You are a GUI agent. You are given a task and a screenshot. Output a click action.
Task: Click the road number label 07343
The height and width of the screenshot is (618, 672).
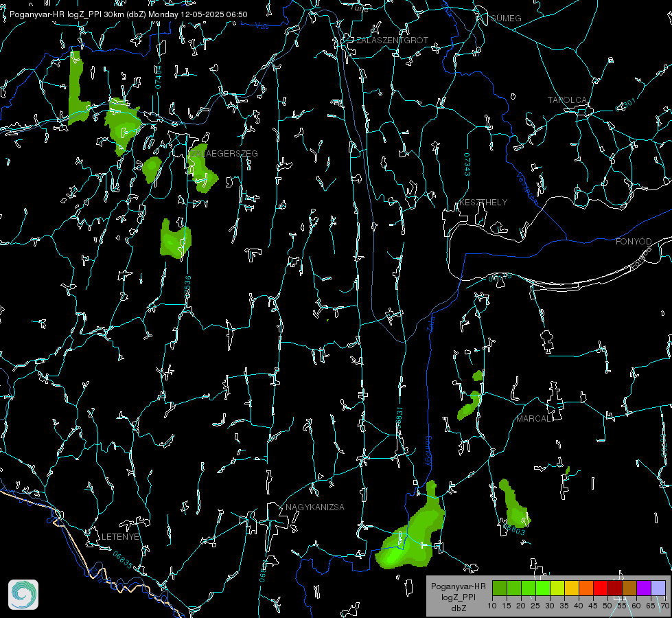467,165
